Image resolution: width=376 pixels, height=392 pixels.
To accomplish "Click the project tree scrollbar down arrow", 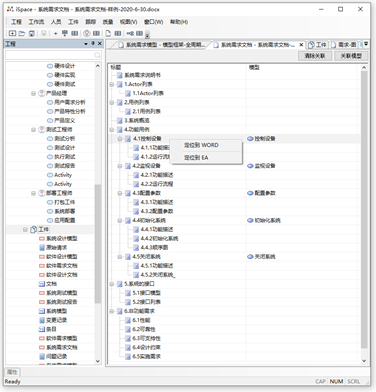I will pyautogui.click(x=98, y=361).
